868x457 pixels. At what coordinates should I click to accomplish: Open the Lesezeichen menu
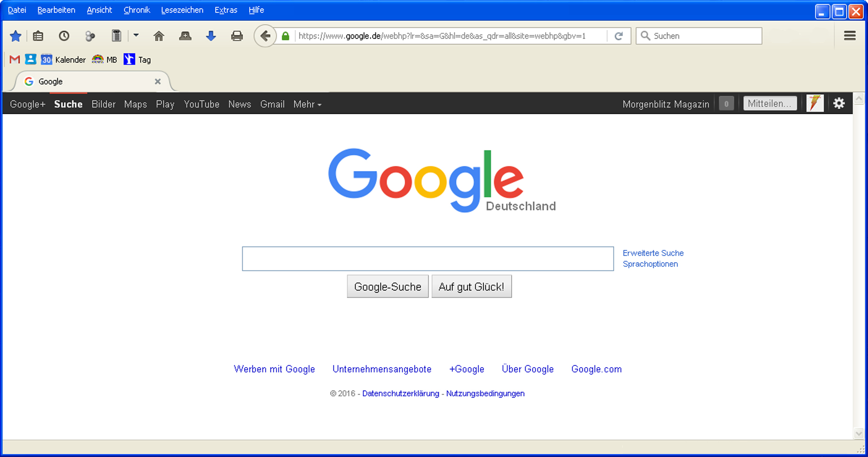click(x=182, y=10)
